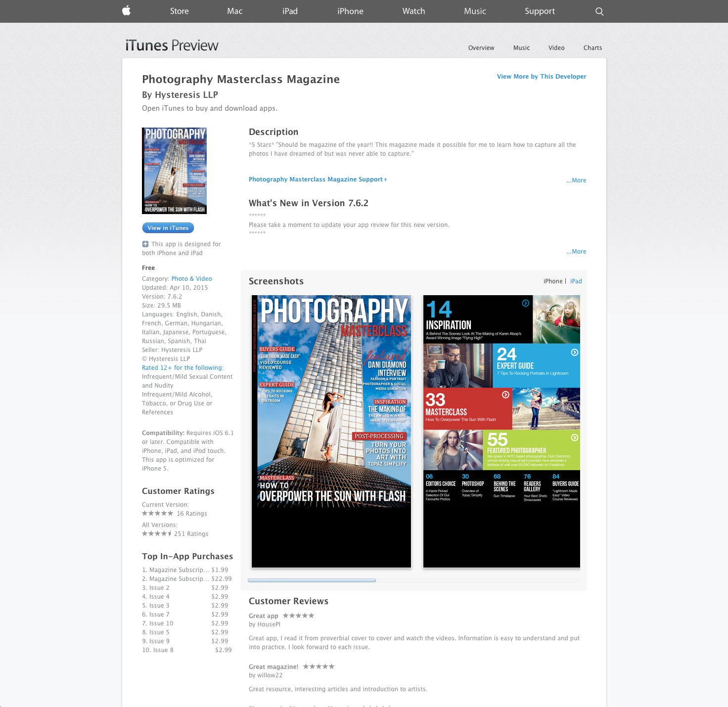Screen dimensions: 728x707
Task: Switch screenshots to iPad
Action: click(576, 281)
